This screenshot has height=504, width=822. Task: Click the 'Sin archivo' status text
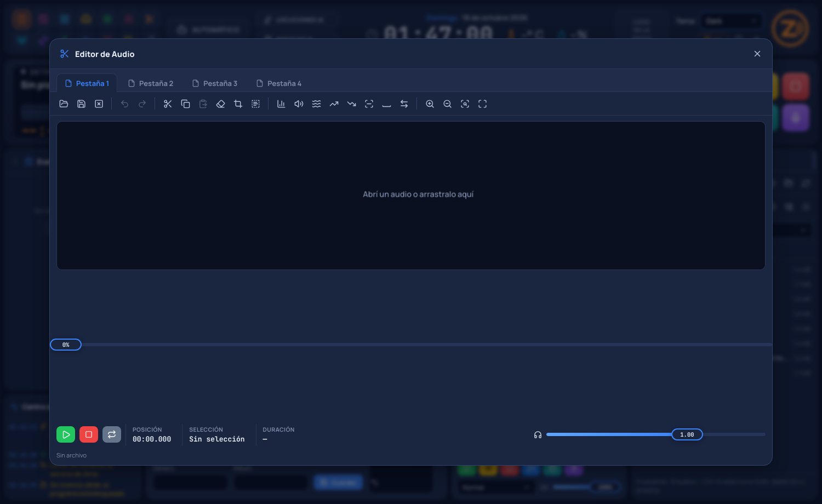point(71,455)
